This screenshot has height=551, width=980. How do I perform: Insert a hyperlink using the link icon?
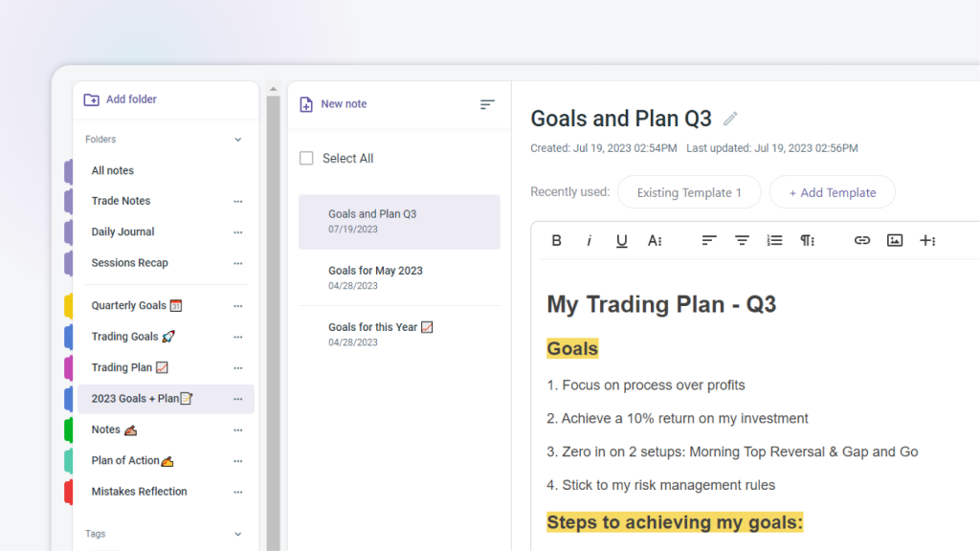[862, 241]
